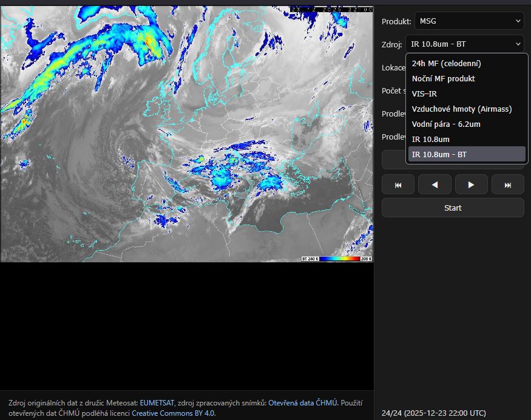Viewport: 531px width, 420px height.
Task: Step back one frame
Action: tap(435, 185)
